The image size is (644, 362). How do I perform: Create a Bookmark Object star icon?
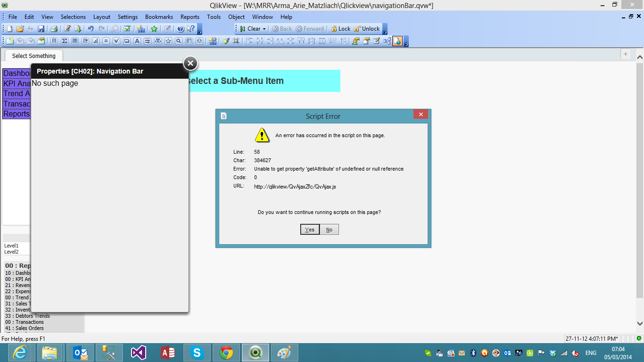tap(168, 41)
